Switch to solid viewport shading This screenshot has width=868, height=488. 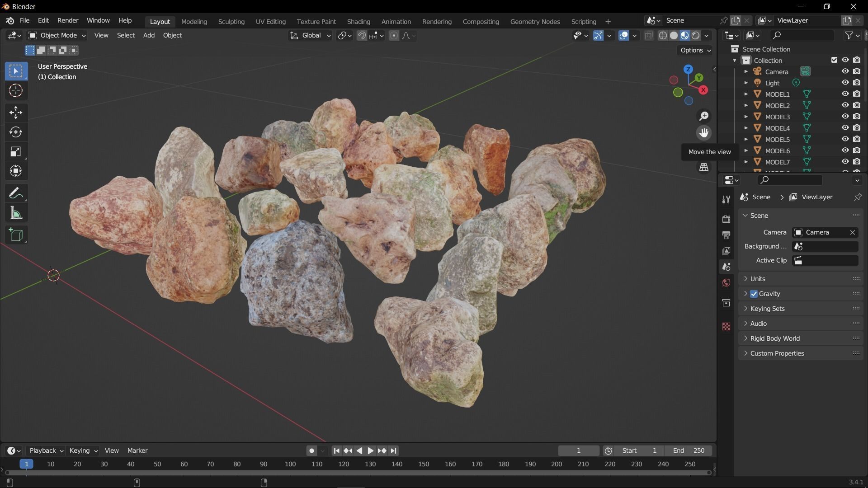tap(674, 36)
